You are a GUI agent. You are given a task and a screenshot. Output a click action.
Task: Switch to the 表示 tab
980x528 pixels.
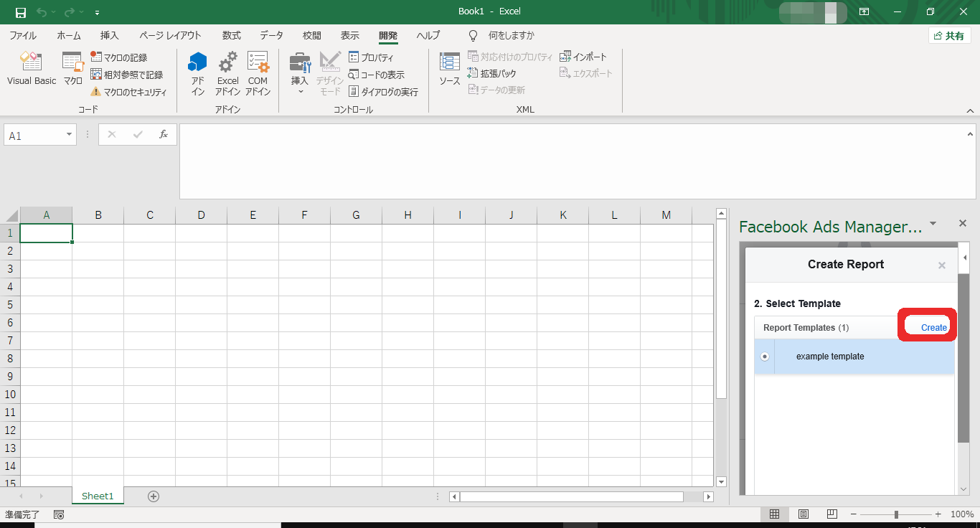click(x=350, y=36)
